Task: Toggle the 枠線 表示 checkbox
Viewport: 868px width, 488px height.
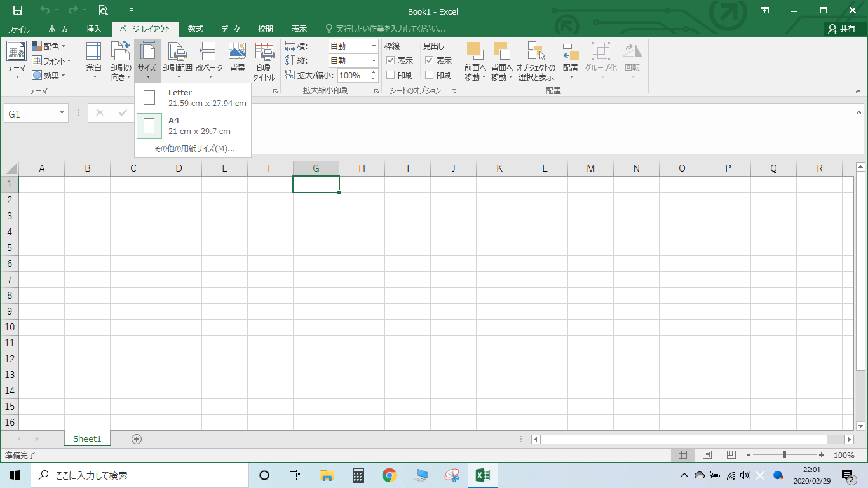Action: pos(391,60)
